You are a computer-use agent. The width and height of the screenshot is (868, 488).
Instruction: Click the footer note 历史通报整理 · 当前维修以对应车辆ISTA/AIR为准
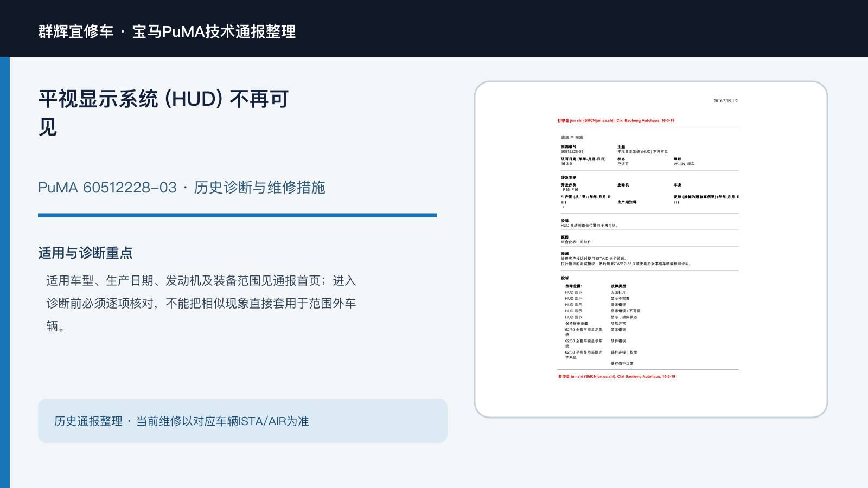[182, 421]
